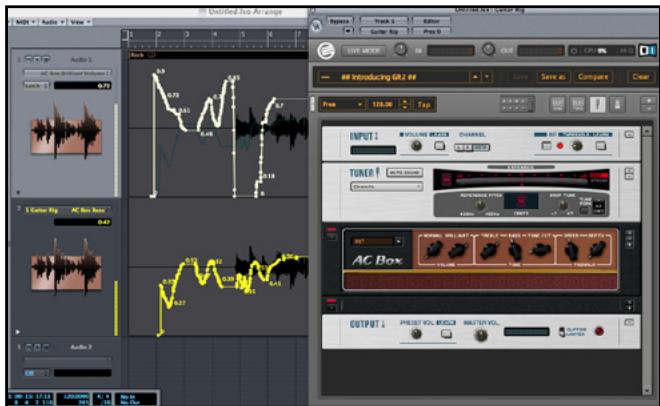Image resolution: width=660 pixels, height=406 pixels.
Task: Adjust the Master Volume knob
Action: (x=481, y=335)
